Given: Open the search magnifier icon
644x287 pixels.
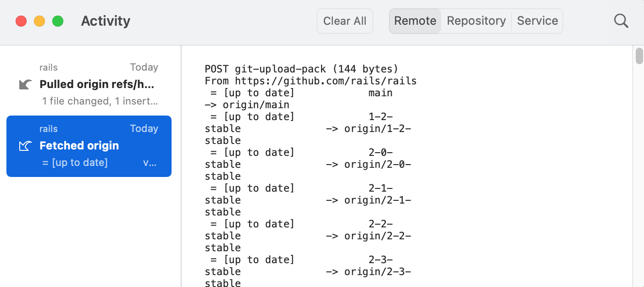Looking at the screenshot, I should tap(621, 21).
